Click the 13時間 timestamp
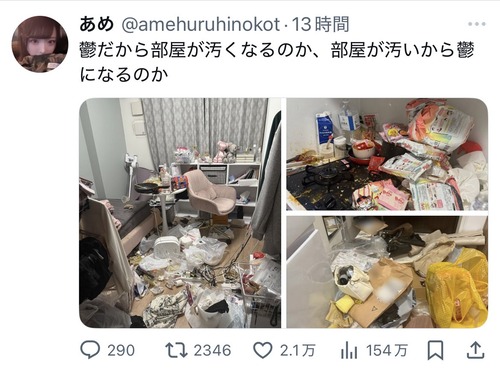 click(x=321, y=24)
